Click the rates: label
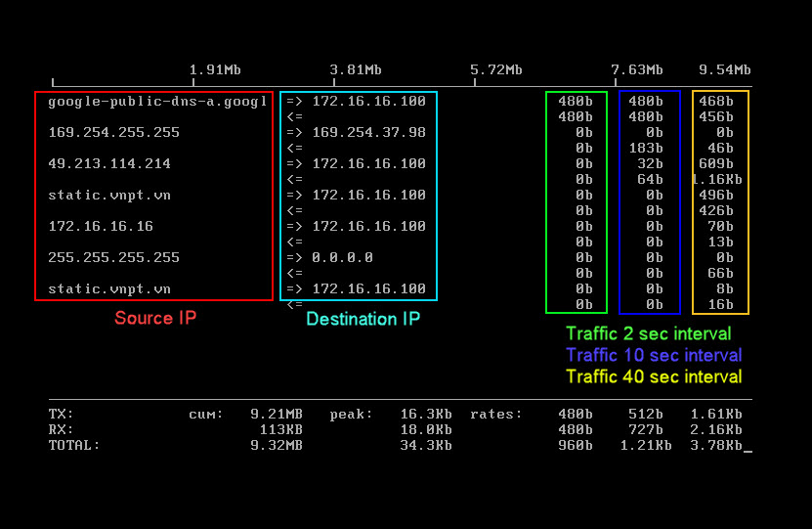Screen dimensions: 812x529 coord(496,414)
